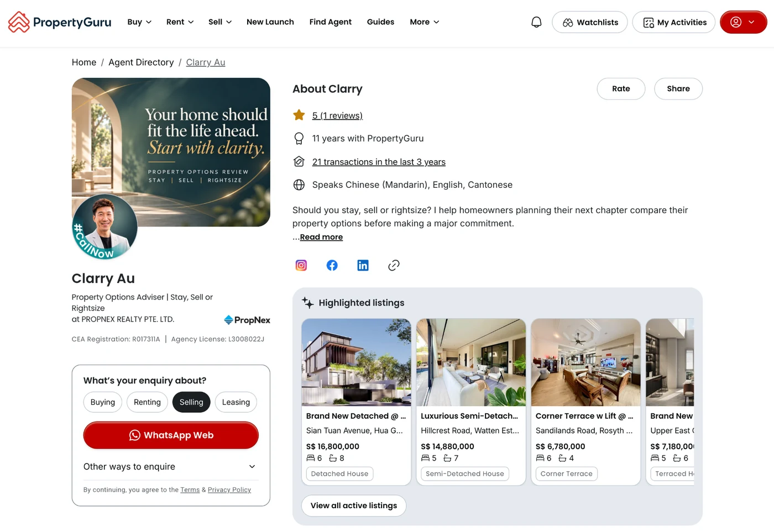Open My Activities

click(x=674, y=22)
